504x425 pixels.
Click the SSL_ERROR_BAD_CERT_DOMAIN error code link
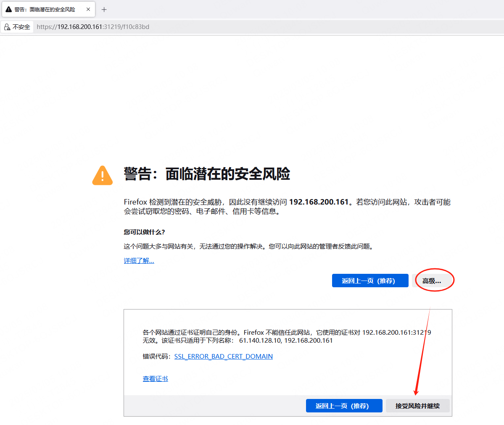pos(224,356)
